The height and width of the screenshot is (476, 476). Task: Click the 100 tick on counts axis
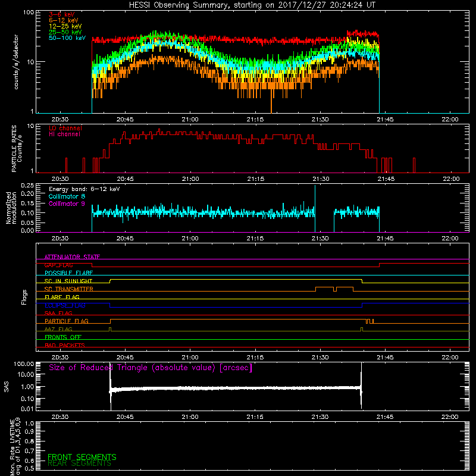pos(29,12)
